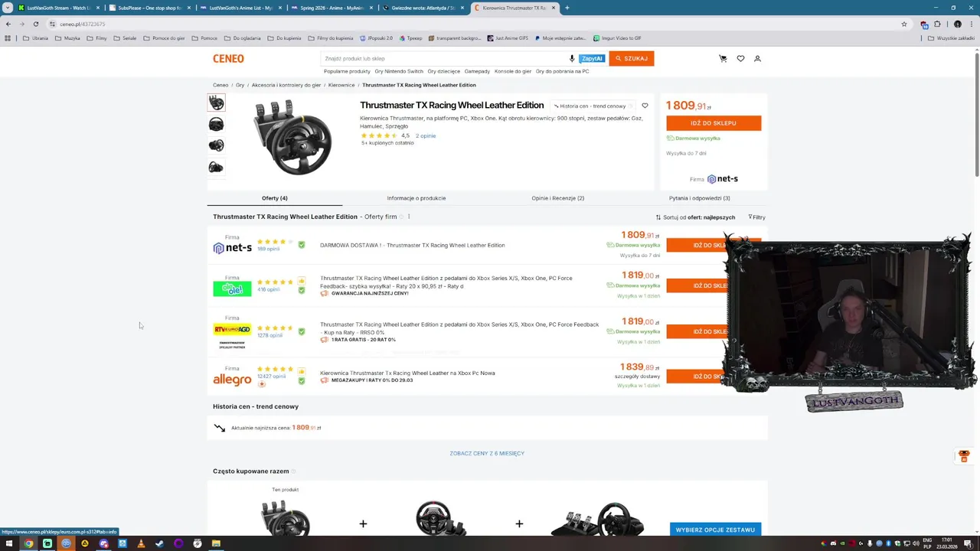Image resolution: width=980 pixels, height=551 pixels.
Task: Switch to Informacje o produkcie tab
Action: [416, 198]
